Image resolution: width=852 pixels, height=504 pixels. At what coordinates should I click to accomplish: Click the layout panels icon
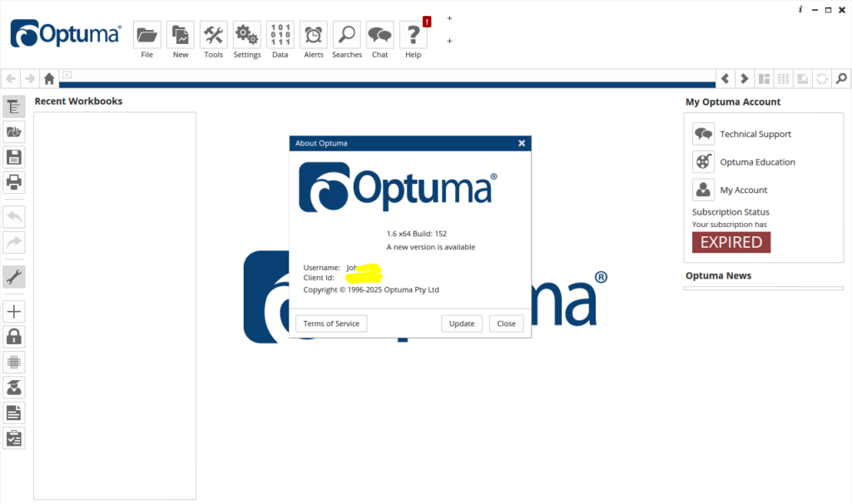764,79
